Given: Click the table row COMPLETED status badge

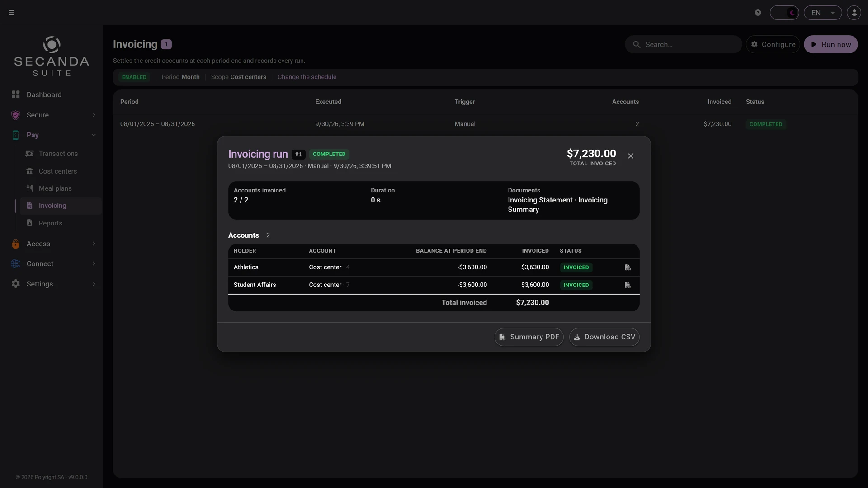Looking at the screenshot, I should [766, 124].
